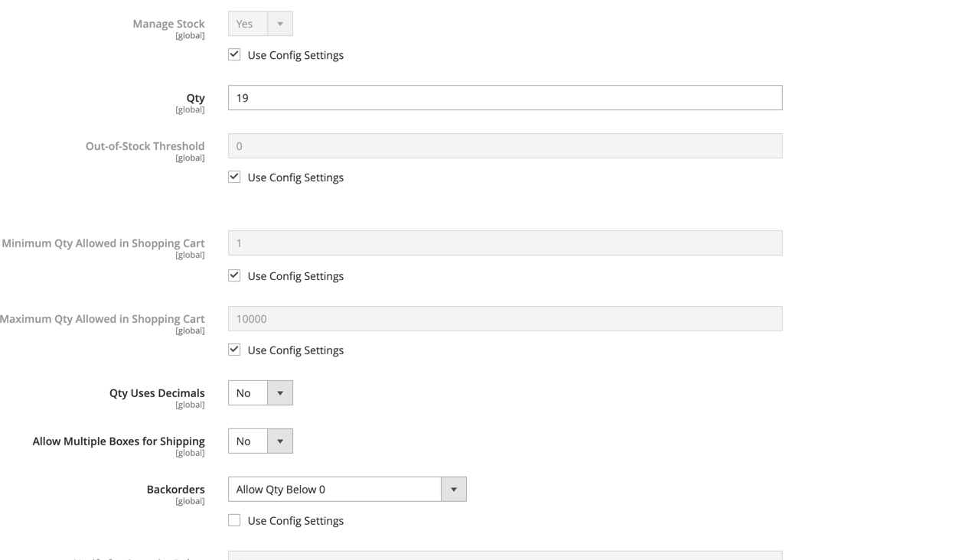Expand the Allow Multiple Boxes for Shipping dropdown
Image resolution: width=959 pixels, height=560 pixels.
point(260,441)
